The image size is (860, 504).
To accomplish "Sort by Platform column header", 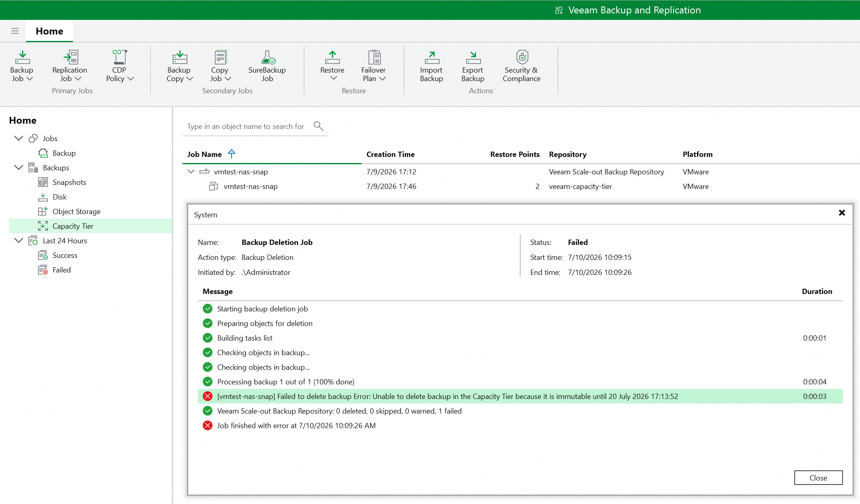I will (x=697, y=154).
